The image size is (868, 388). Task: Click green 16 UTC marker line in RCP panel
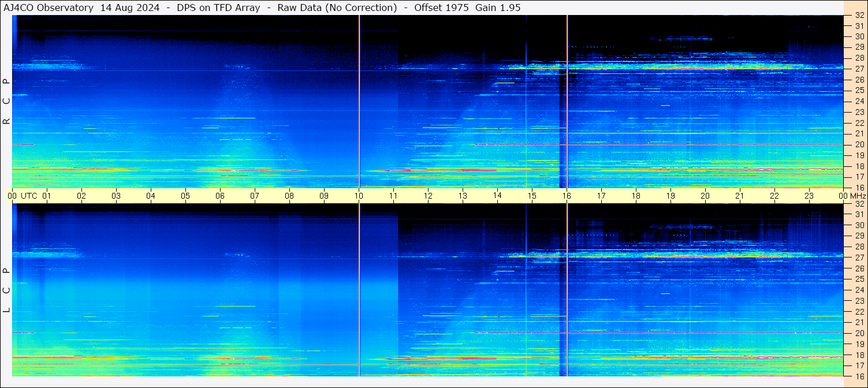point(567,102)
